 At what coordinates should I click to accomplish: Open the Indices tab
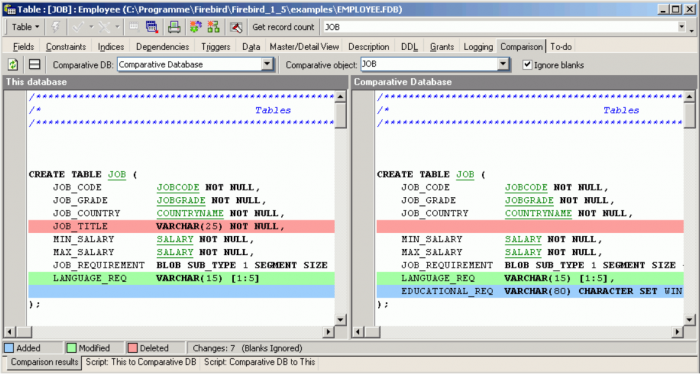[x=111, y=46]
